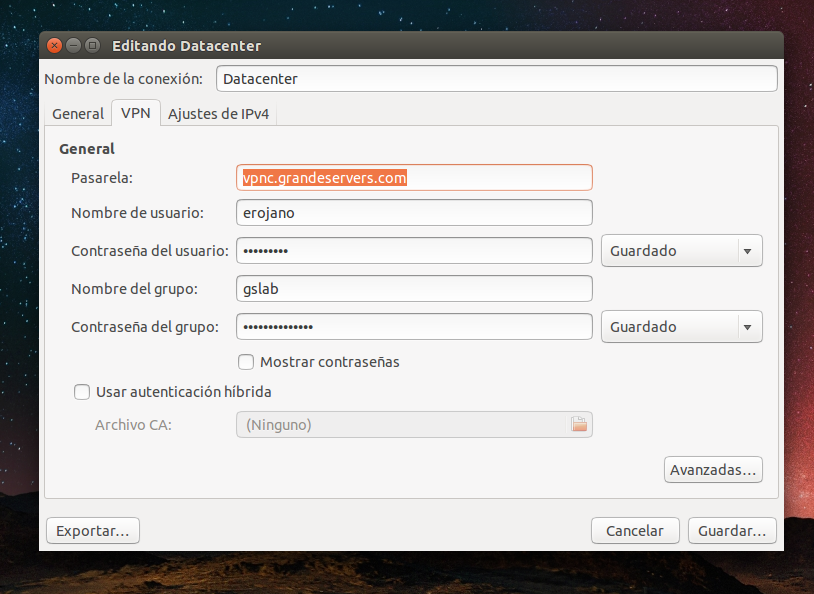
Task: Click the Nombre del grupo field
Action: click(414, 289)
